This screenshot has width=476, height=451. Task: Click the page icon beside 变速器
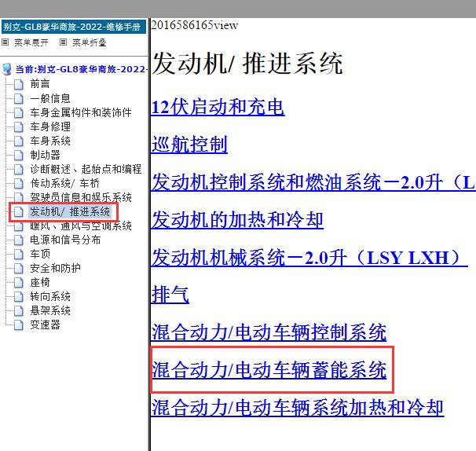[19, 325]
